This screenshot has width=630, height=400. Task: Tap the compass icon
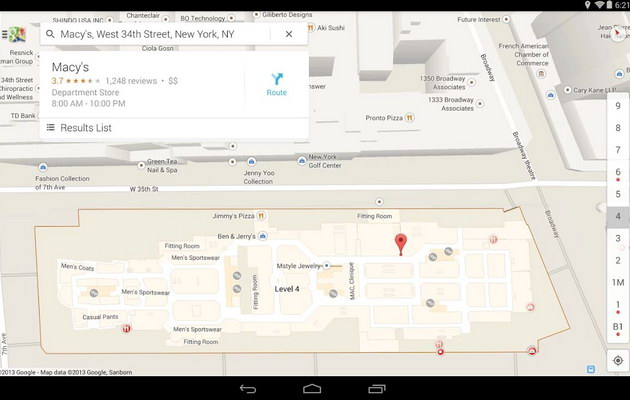point(618,33)
